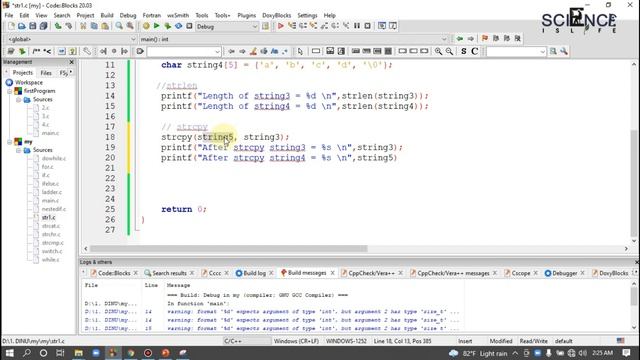Click the Save all files icon
The width and height of the screenshot is (640, 360).
point(43,26)
